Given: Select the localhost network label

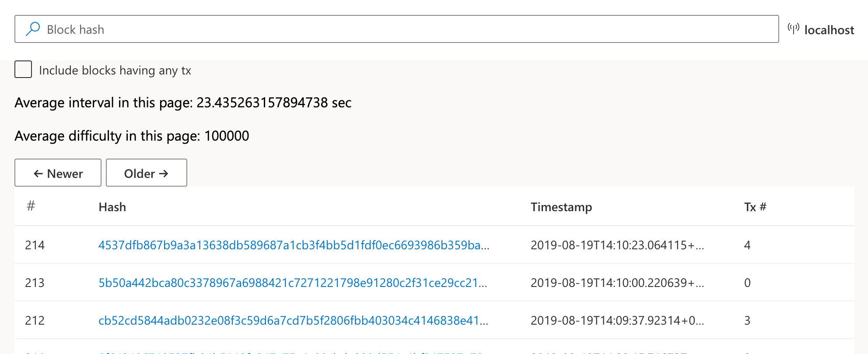Looking at the screenshot, I should coord(829,30).
